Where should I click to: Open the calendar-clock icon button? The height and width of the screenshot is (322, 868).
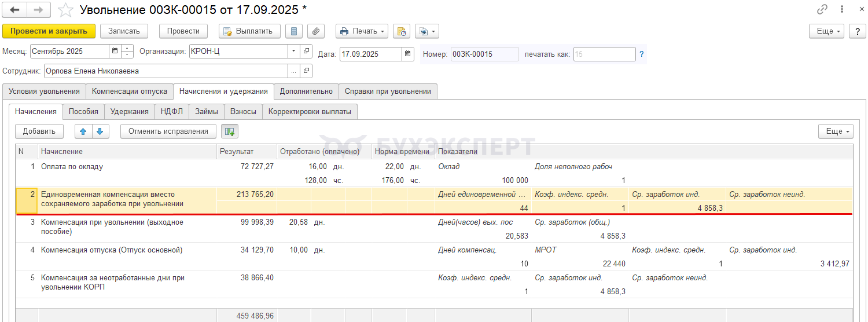pyautogui.click(x=402, y=31)
